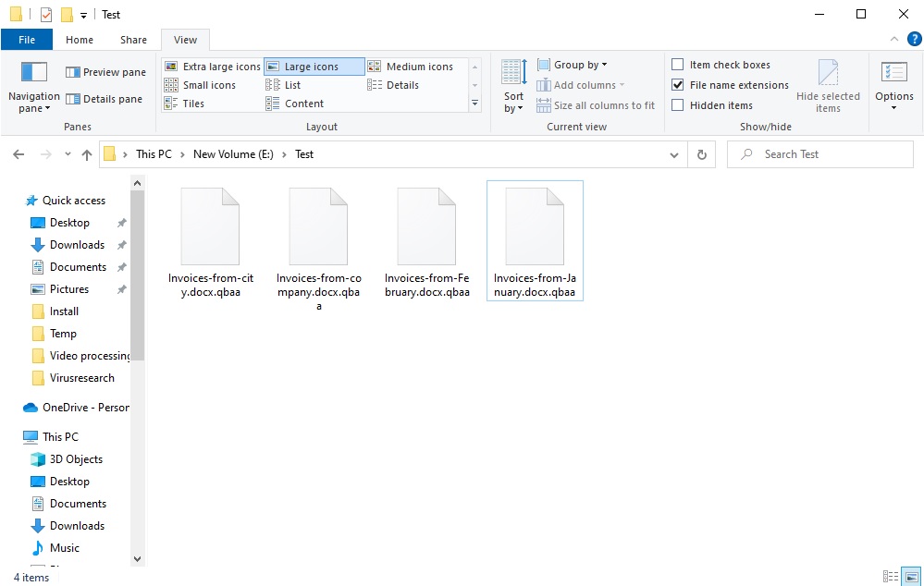
Task: Open OneDrive - Personal in sidebar
Action: [x=76, y=408]
